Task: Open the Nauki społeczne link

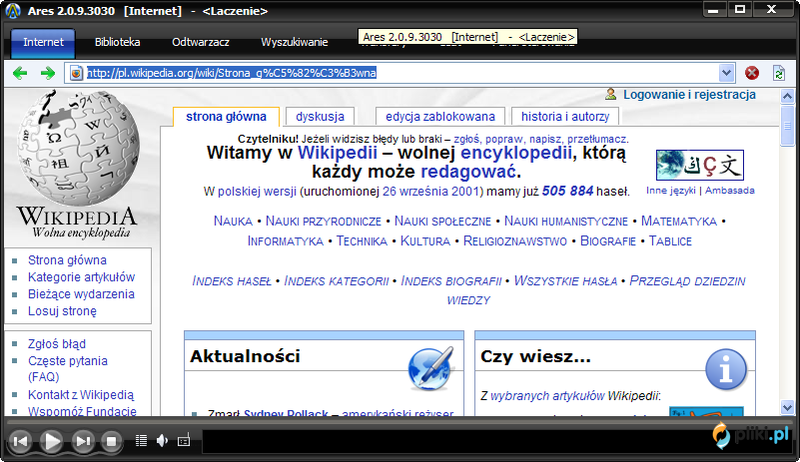Action: click(x=442, y=221)
